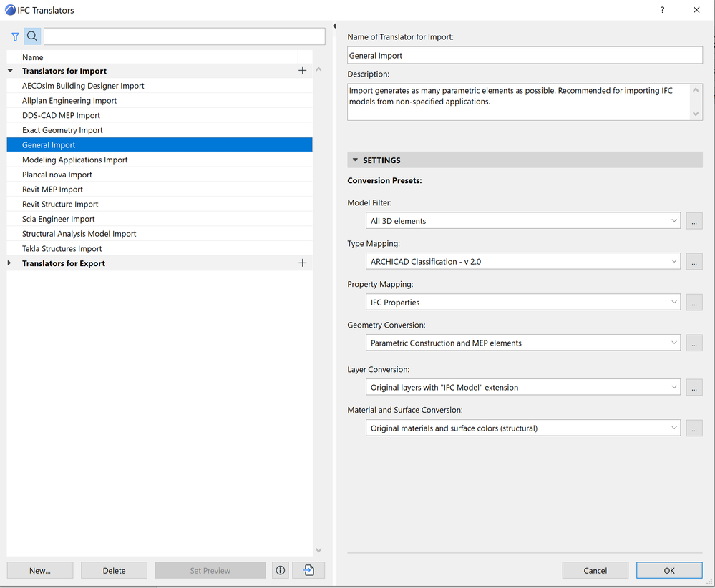Image resolution: width=715 pixels, height=588 pixels.
Task: Click the filter funnel icon
Action: pos(15,36)
